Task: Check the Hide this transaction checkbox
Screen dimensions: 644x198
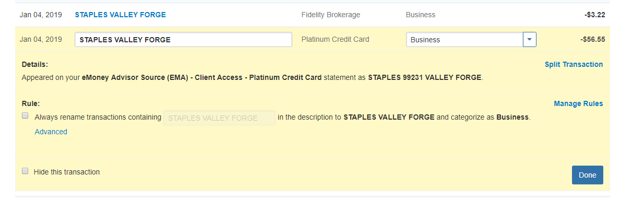Action: point(25,171)
